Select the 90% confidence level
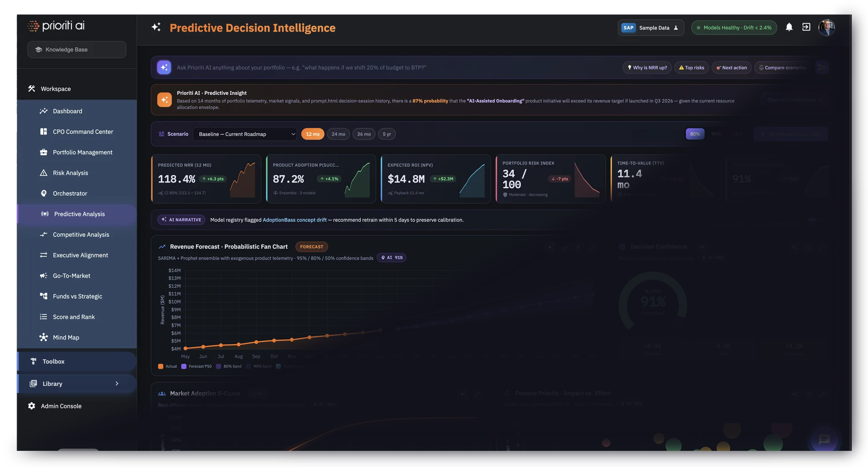868x467 pixels. (x=716, y=134)
